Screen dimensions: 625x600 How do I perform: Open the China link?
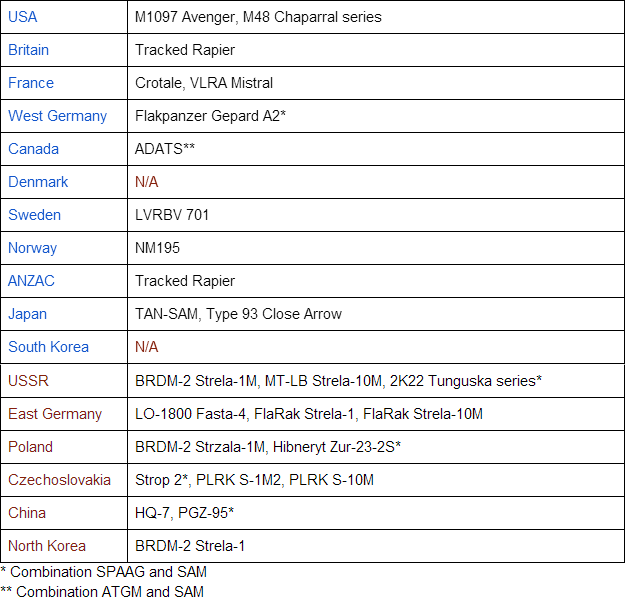27,513
